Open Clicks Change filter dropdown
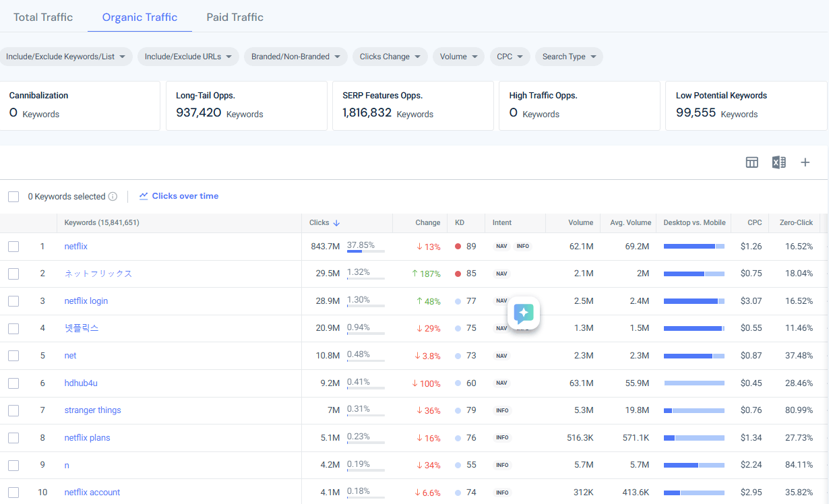Image resolution: width=829 pixels, height=504 pixels. pyautogui.click(x=390, y=57)
